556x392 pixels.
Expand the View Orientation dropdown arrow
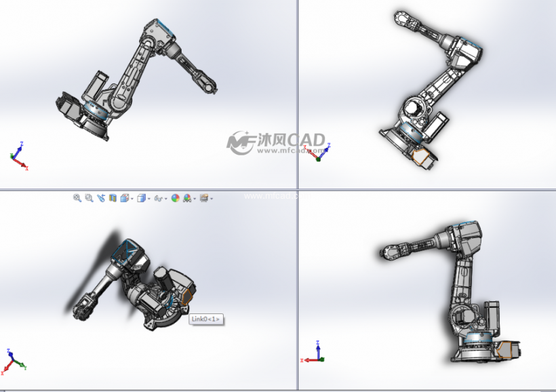pyautogui.click(x=132, y=197)
